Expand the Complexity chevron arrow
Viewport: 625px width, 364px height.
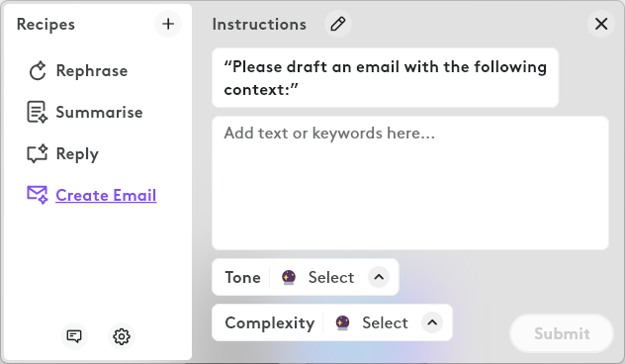[x=432, y=322]
